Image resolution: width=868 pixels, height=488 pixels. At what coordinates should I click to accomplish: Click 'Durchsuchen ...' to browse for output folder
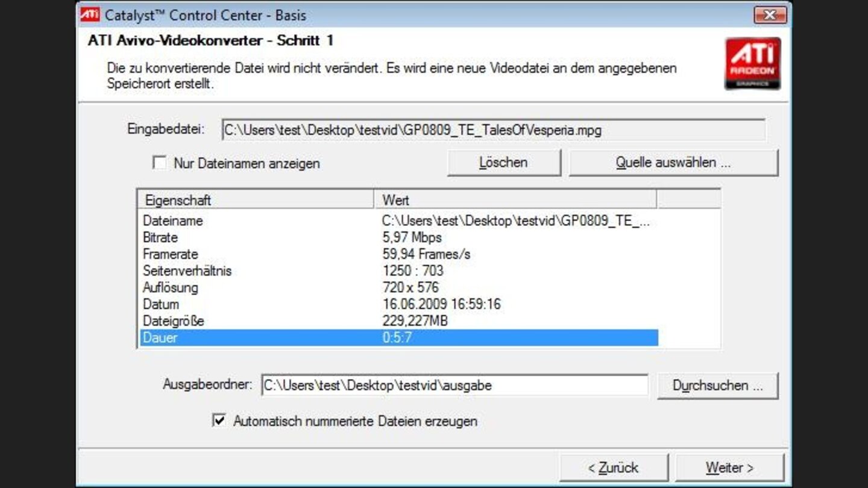(717, 386)
